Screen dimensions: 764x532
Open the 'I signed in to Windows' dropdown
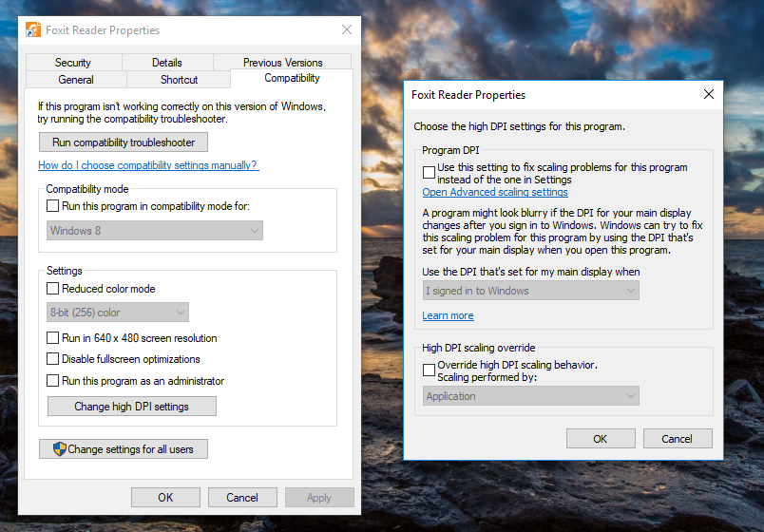(x=530, y=291)
